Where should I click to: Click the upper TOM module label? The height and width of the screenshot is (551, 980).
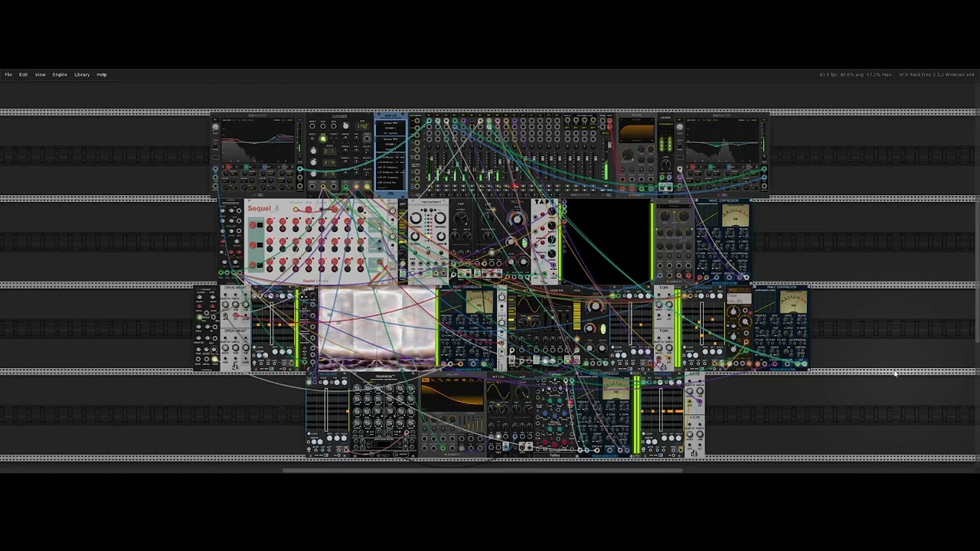[664, 288]
